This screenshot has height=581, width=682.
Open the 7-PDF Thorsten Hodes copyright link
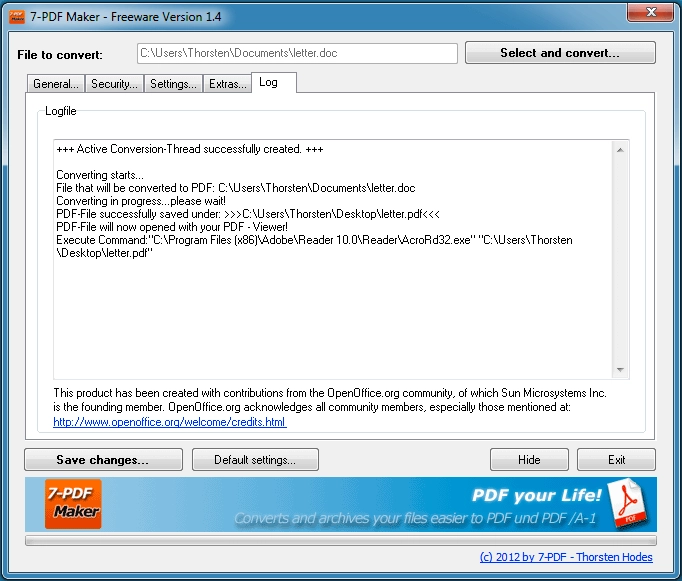pyautogui.click(x=566, y=557)
